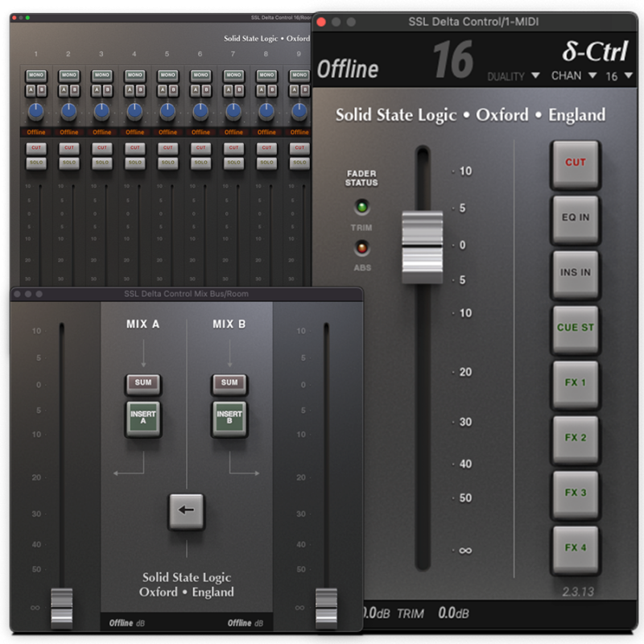Select the A button on channel 2

(x=64, y=90)
